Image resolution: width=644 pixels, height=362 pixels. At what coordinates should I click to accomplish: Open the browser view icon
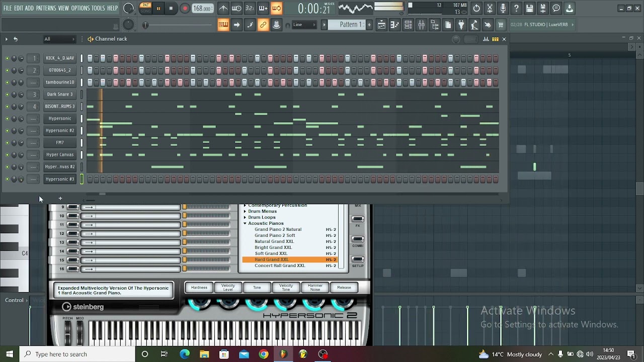(435, 25)
